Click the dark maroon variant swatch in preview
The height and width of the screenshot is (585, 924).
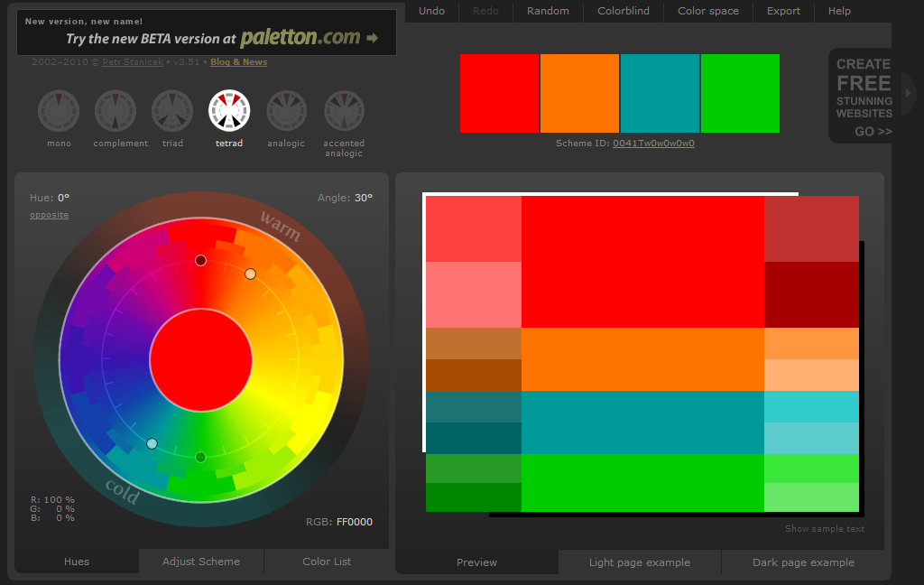pyautogui.click(x=811, y=295)
